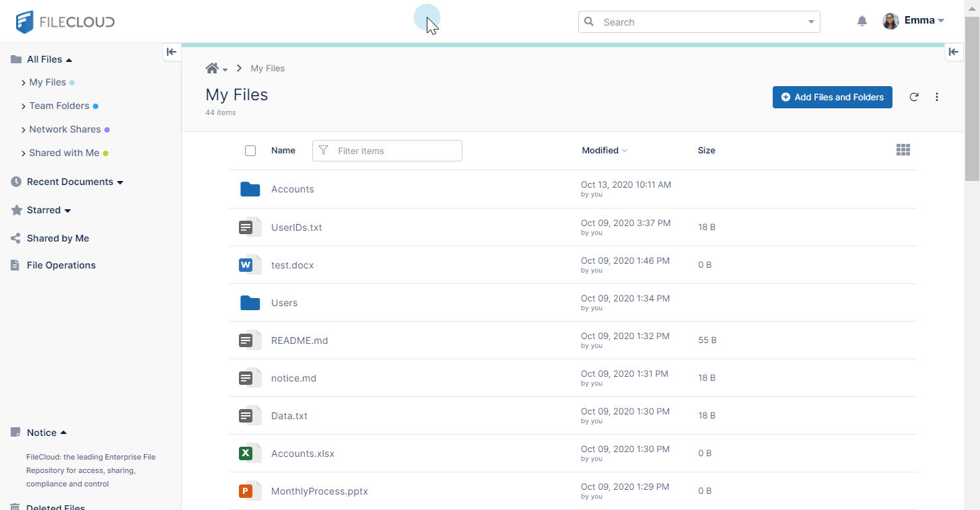Sort by the Modified column arrow
980x510 pixels.
click(625, 151)
